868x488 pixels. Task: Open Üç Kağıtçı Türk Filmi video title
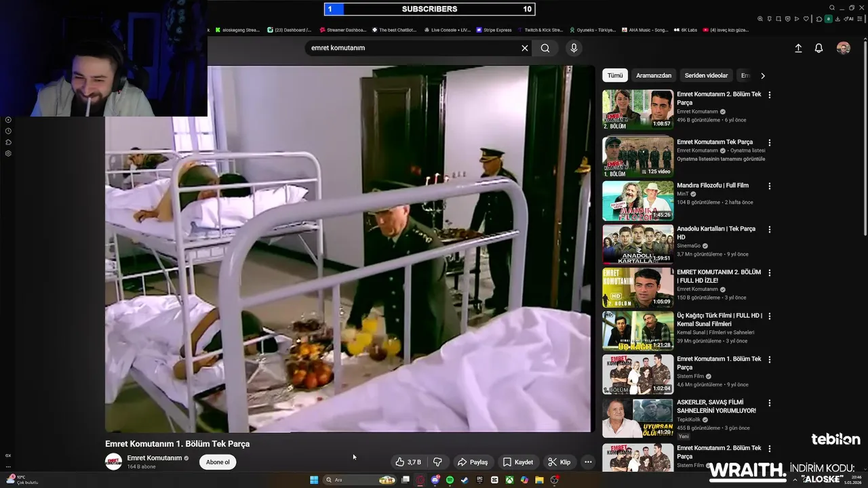pos(719,319)
